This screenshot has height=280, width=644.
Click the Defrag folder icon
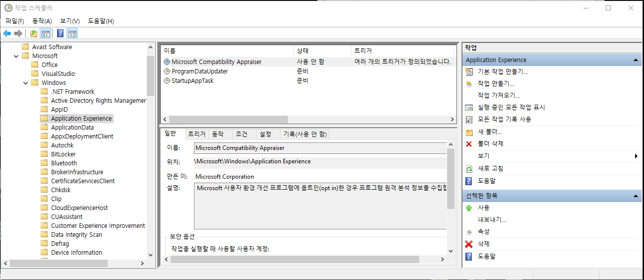click(44, 243)
